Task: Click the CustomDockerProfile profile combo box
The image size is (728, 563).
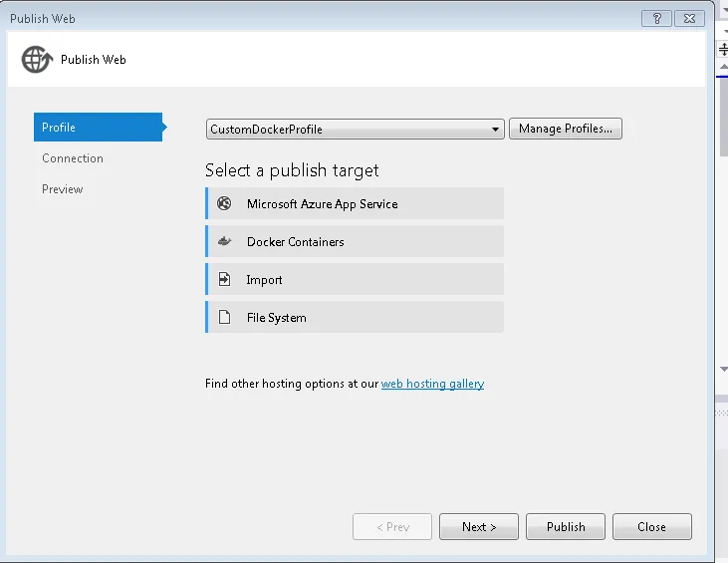Action: pyautogui.click(x=356, y=130)
